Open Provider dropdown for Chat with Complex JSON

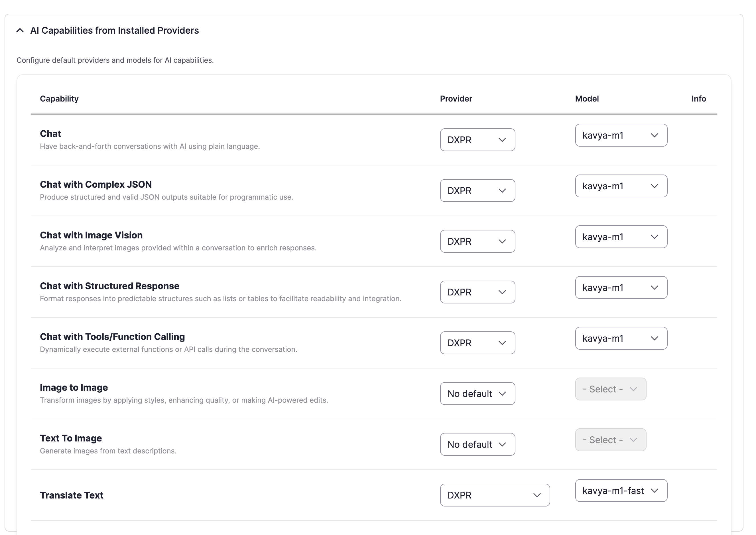[x=477, y=191]
